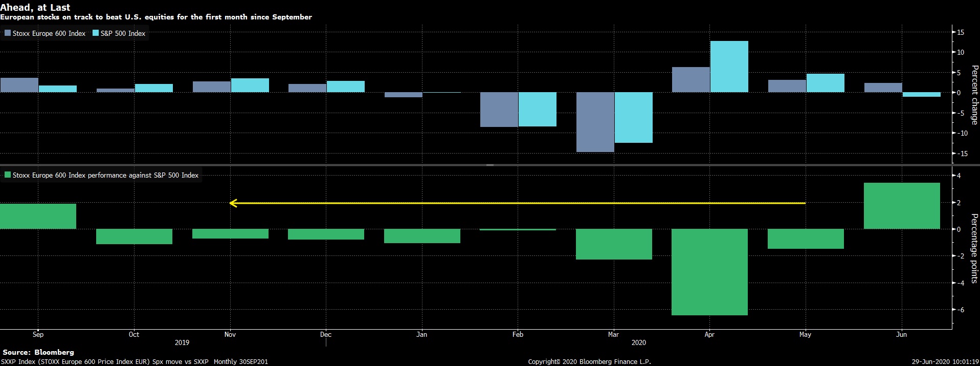The height and width of the screenshot is (366, 980).
Task: Click the Stoxx Europe 600 grey-blue legend swatch
Action: click(8, 33)
